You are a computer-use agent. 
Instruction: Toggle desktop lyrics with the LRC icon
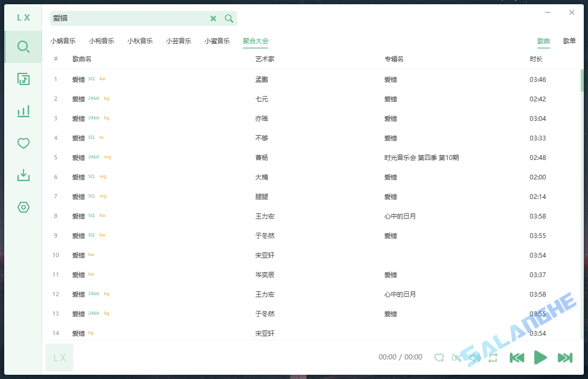457,357
